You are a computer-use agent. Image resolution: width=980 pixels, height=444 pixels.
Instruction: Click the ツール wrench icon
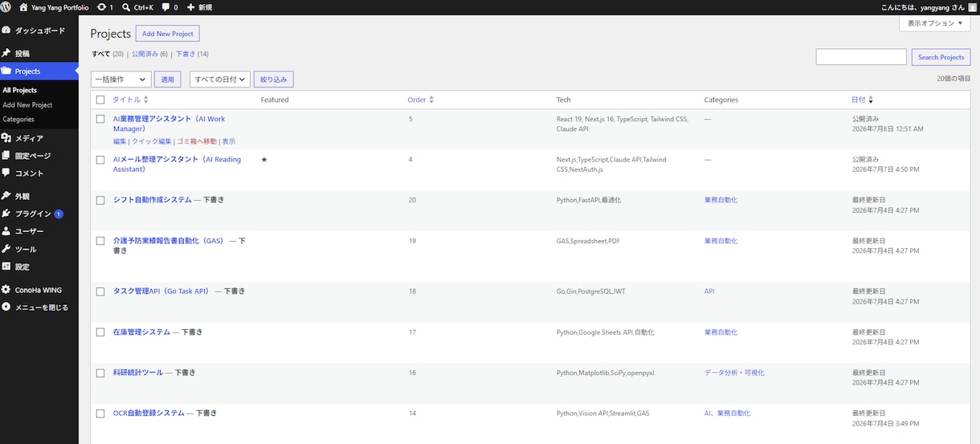tap(6, 249)
